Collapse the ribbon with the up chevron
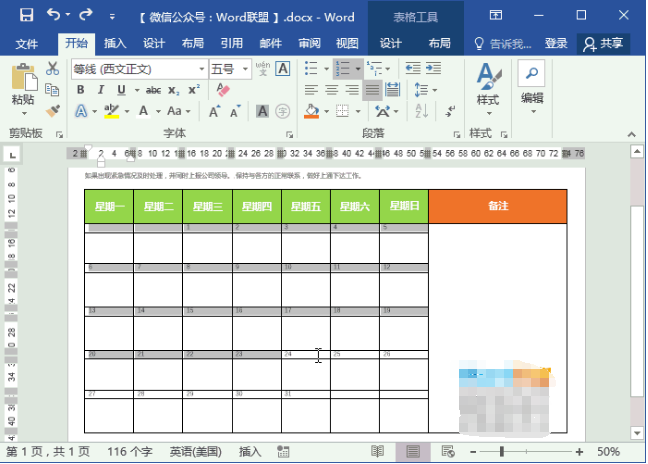Image resolution: width=648 pixels, height=464 pixels. click(631, 134)
